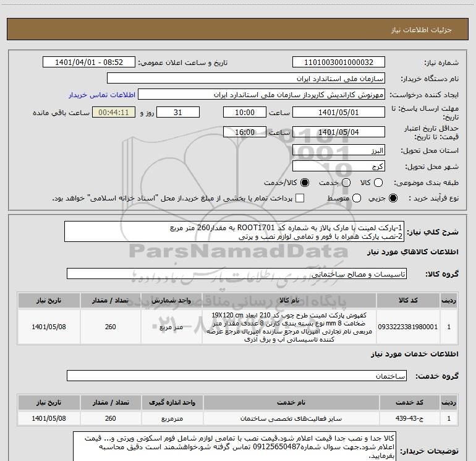Click the announcement date field 1401/04/01 - 08:52

(88, 62)
